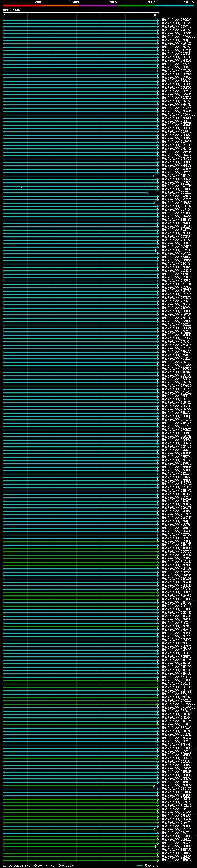Click the yellow gap marker on A9ST56 row
Screen dimensions: 197x868
21,187
